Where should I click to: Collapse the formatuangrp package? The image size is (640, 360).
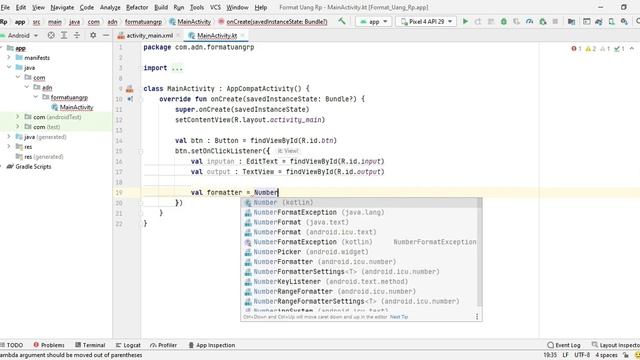36,97
